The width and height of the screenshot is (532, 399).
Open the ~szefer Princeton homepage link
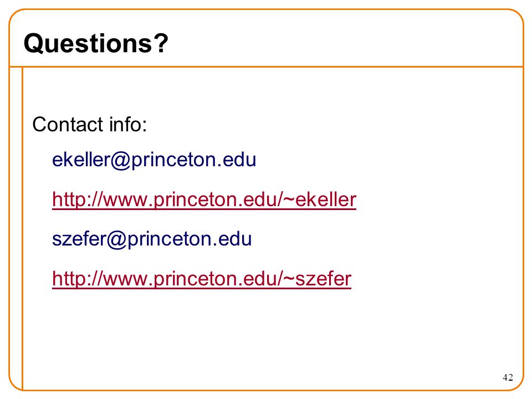202,279
